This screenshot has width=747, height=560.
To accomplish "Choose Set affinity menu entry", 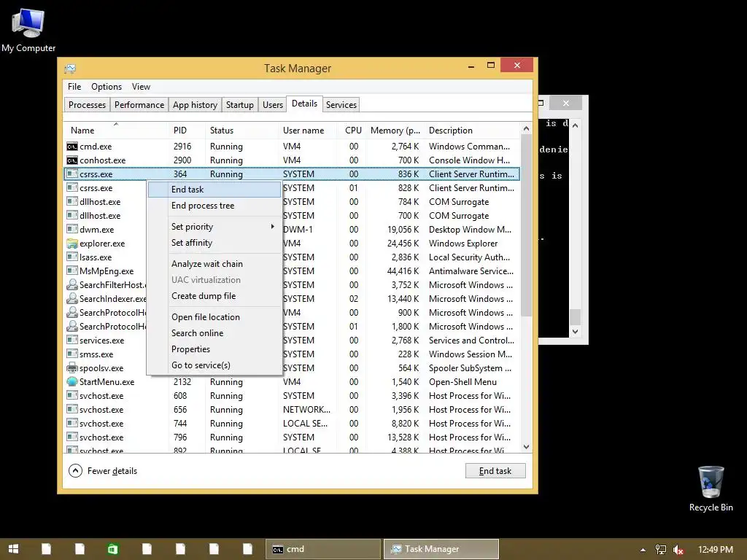I will tap(214, 243).
